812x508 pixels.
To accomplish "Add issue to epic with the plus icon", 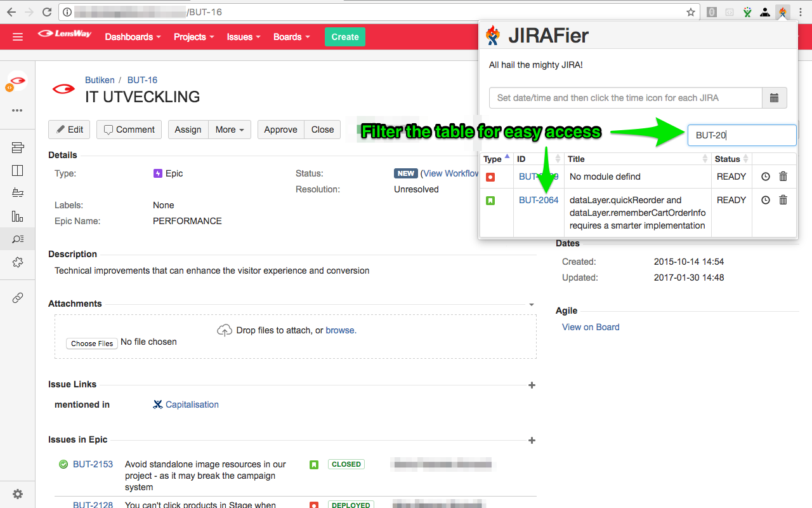I will pos(532,440).
